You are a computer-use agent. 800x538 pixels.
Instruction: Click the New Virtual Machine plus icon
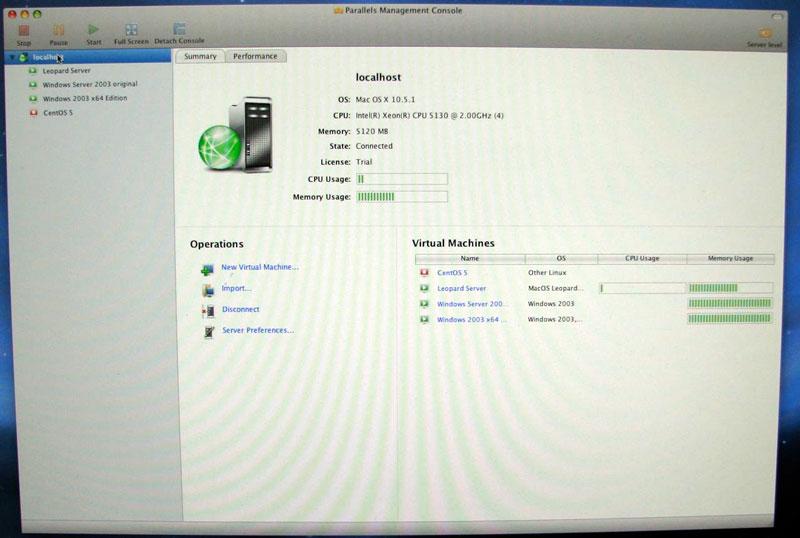click(207, 270)
